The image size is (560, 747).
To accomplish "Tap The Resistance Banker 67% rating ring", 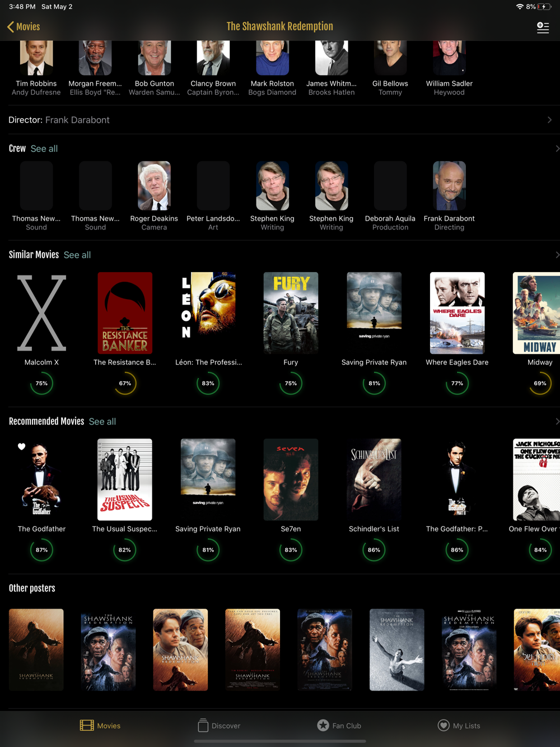I will coord(125,384).
